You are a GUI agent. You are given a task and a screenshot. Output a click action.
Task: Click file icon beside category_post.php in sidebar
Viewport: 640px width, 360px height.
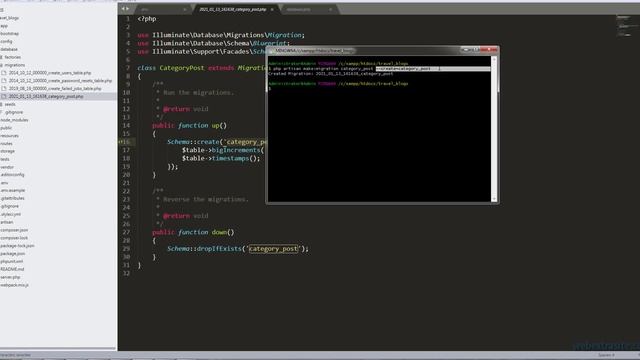click(x=4, y=97)
